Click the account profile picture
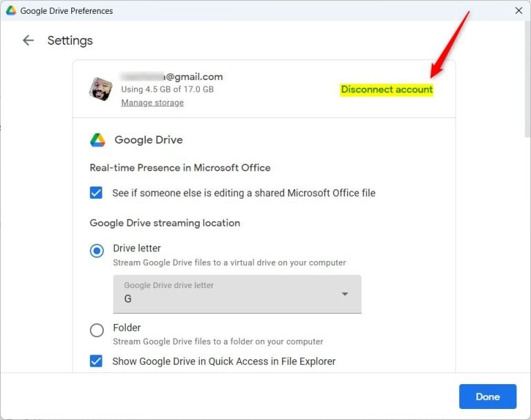The image size is (531, 420). click(x=101, y=89)
